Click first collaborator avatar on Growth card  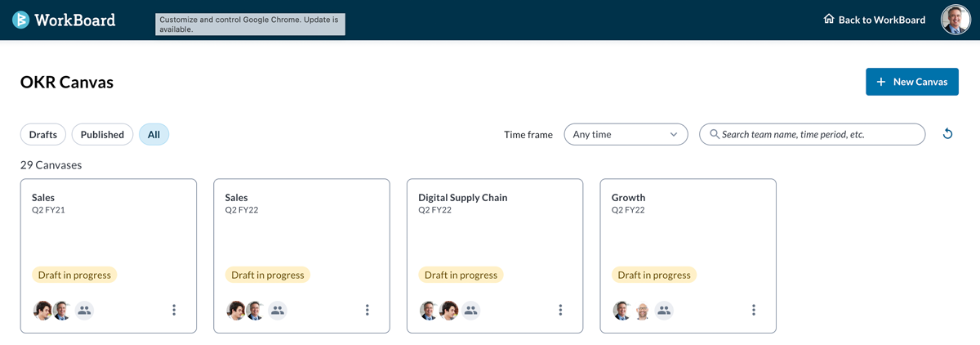pyautogui.click(x=622, y=311)
